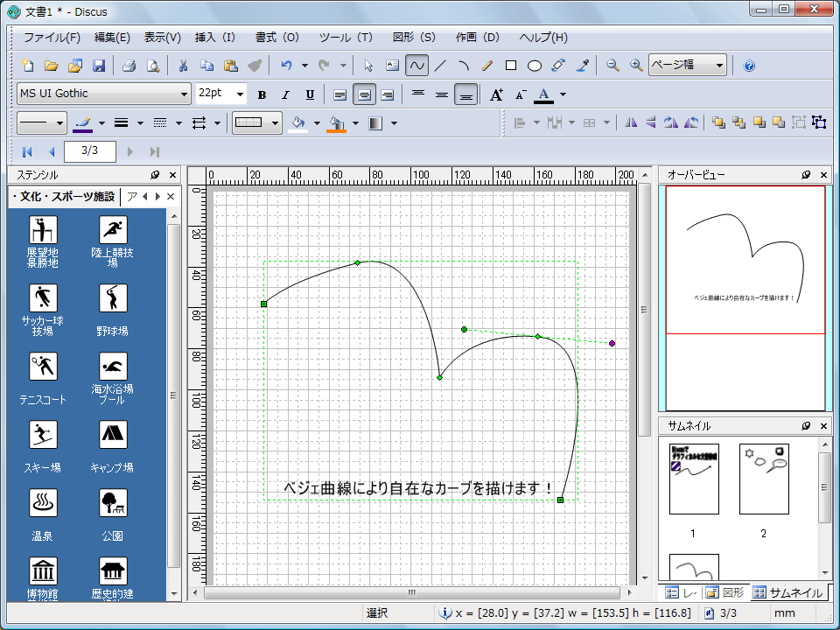Toggle underline formatting
This screenshot has width=840, height=630.
click(x=310, y=94)
